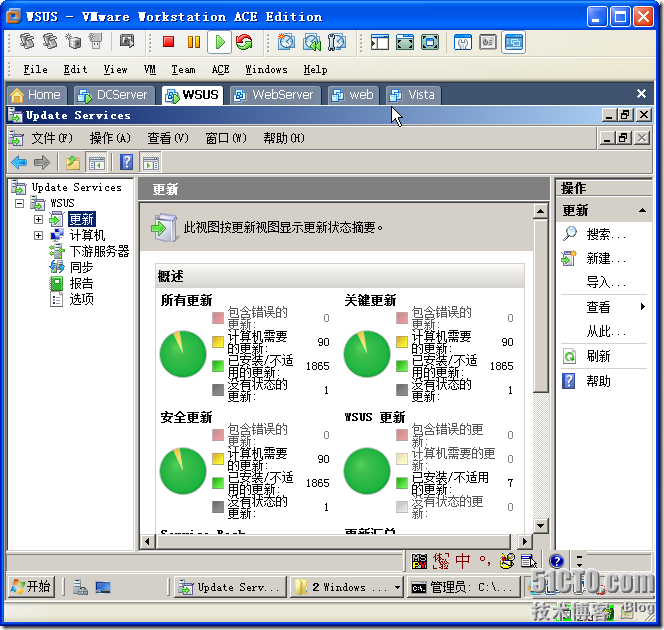
Task: Show or hide VMware sidebar icon
Action: point(380,42)
